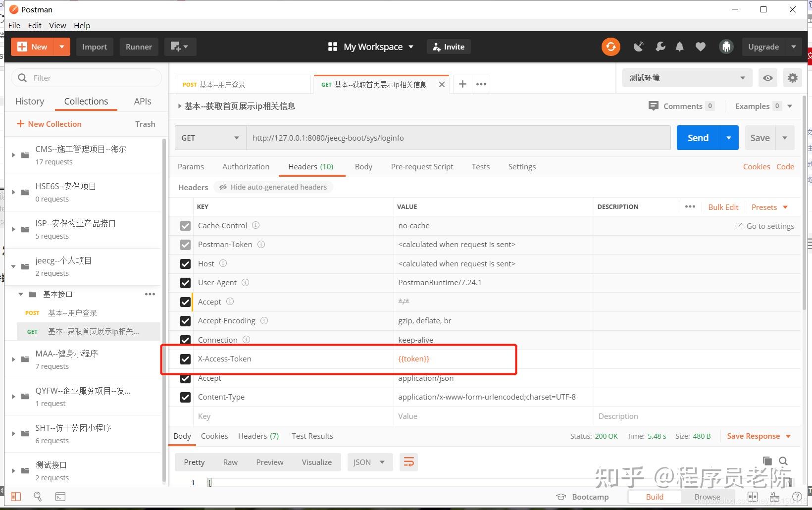This screenshot has width=812, height=510.
Task: Open the JSON format dropdown
Action: coord(370,462)
